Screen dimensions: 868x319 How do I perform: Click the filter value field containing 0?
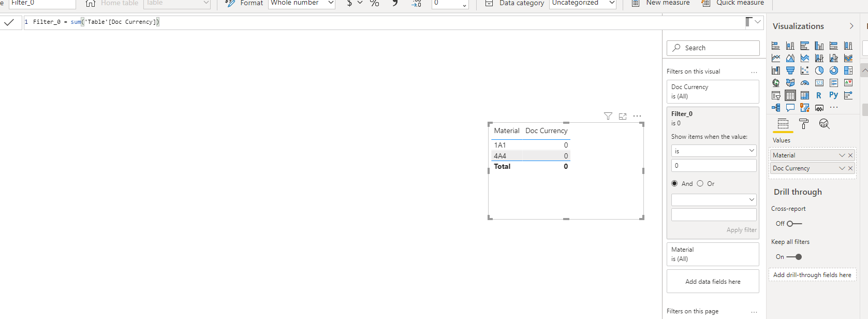coord(714,166)
